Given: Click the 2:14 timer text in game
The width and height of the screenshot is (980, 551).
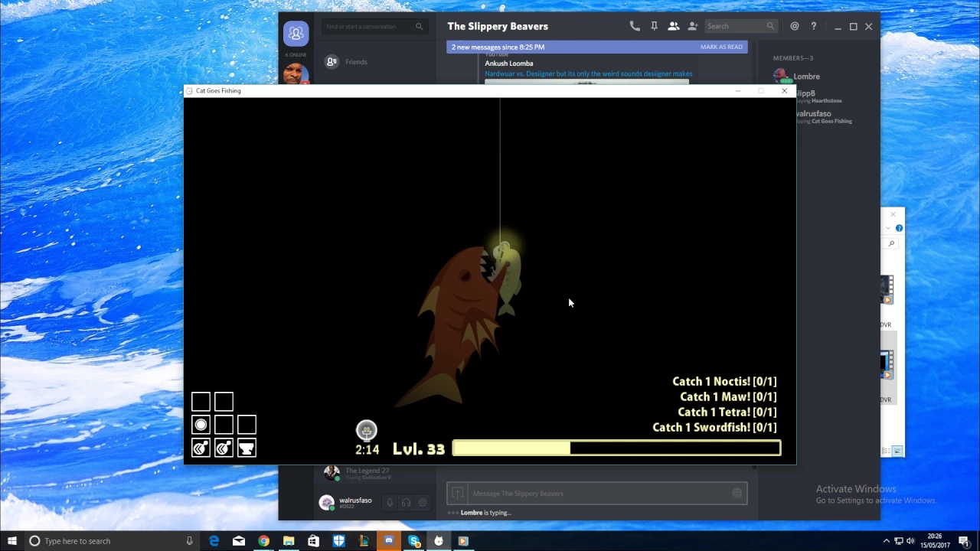Looking at the screenshot, I should click(367, 450).
